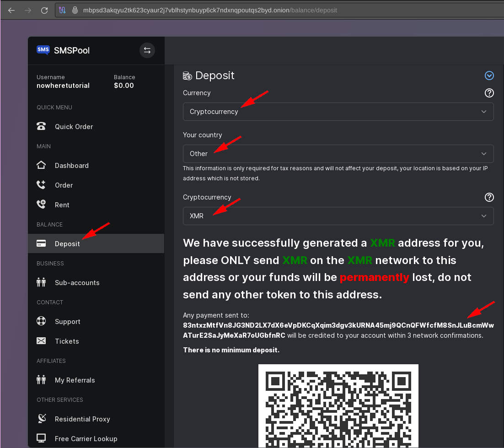Click the $0.00 balance value
The image size is (504, 448).
point(124,86)
